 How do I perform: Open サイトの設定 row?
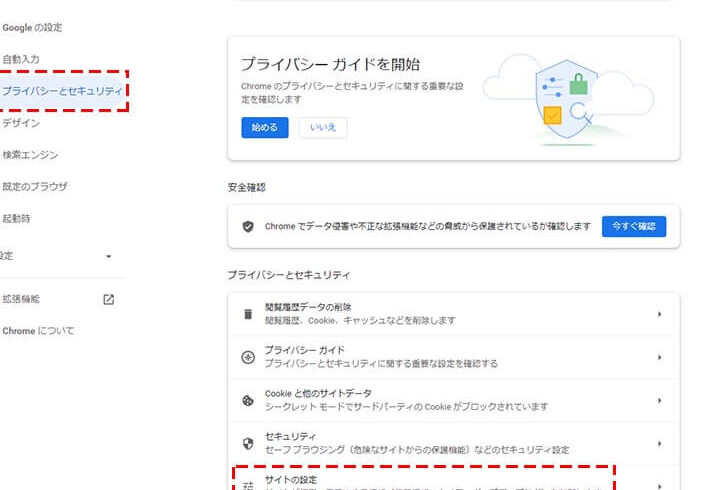(x=454, y=478)
